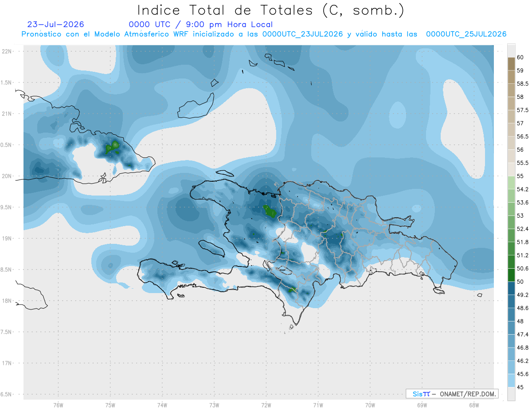Screen dimensions: 532x411
Task: Click the colorbar value '50.6'
Action: tap(522, 268)
